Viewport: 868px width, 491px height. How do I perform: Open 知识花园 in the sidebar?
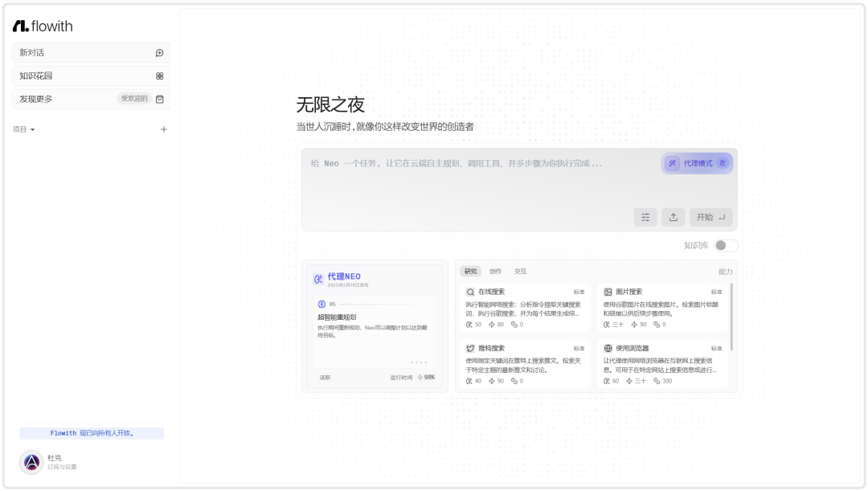pos(92,76)
